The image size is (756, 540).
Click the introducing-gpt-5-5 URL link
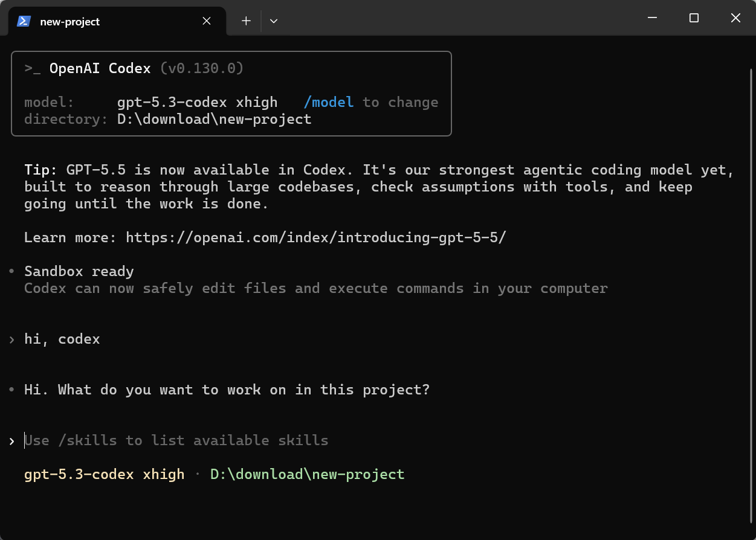click(316, 237)
